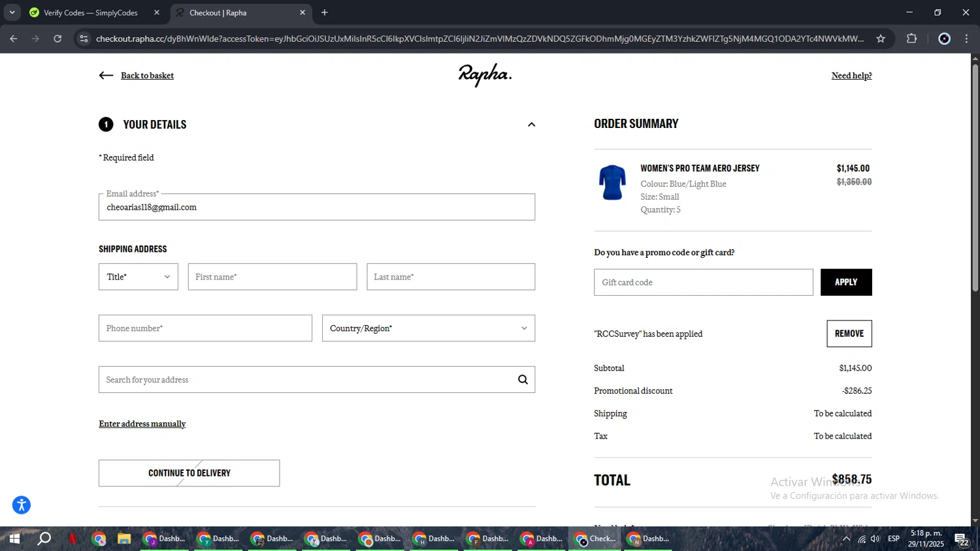The width and height of the screenshot is (980, 551).
Task: Open the Windows Start menu
Action: (14, 539)
